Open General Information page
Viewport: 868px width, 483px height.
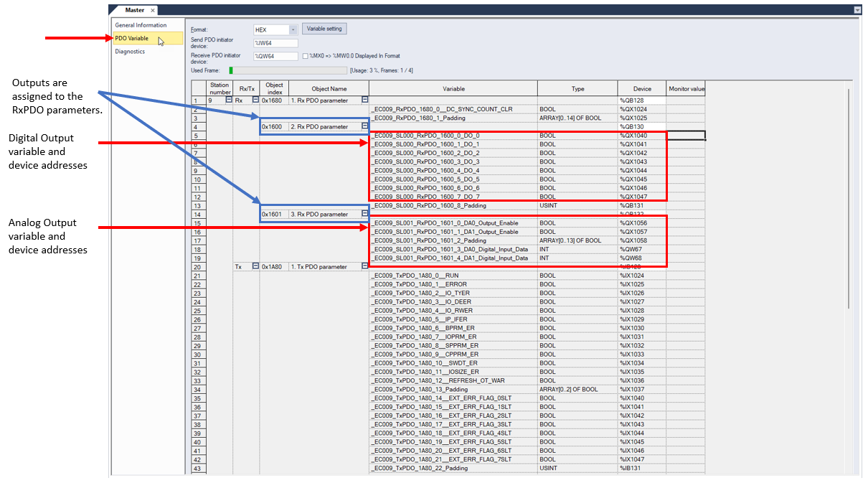[x=141, y=25]
